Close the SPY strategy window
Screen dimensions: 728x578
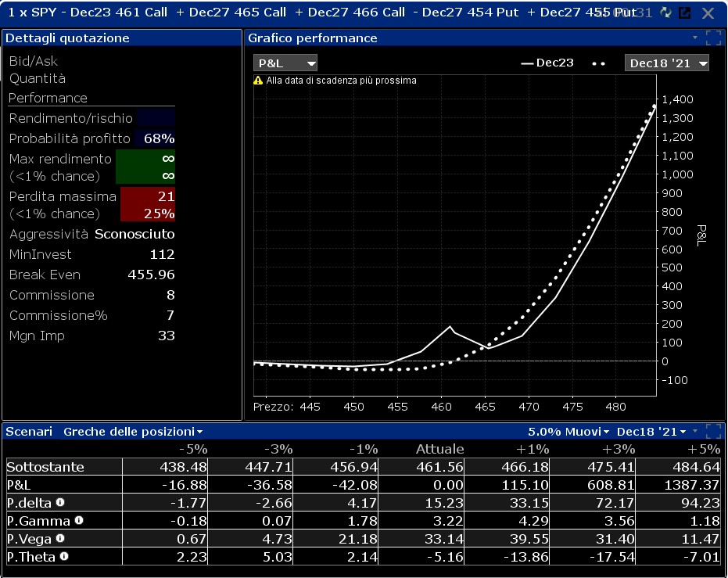coord(708,13)
